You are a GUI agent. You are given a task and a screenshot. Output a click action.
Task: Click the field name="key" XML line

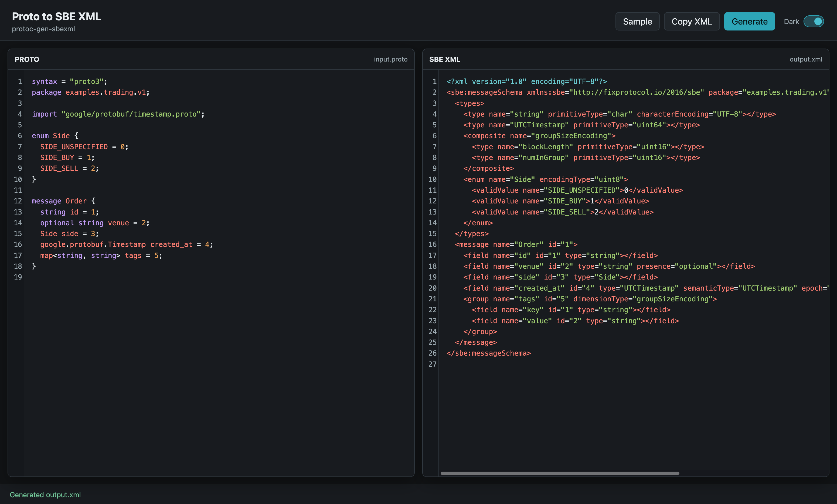[571, 310]
